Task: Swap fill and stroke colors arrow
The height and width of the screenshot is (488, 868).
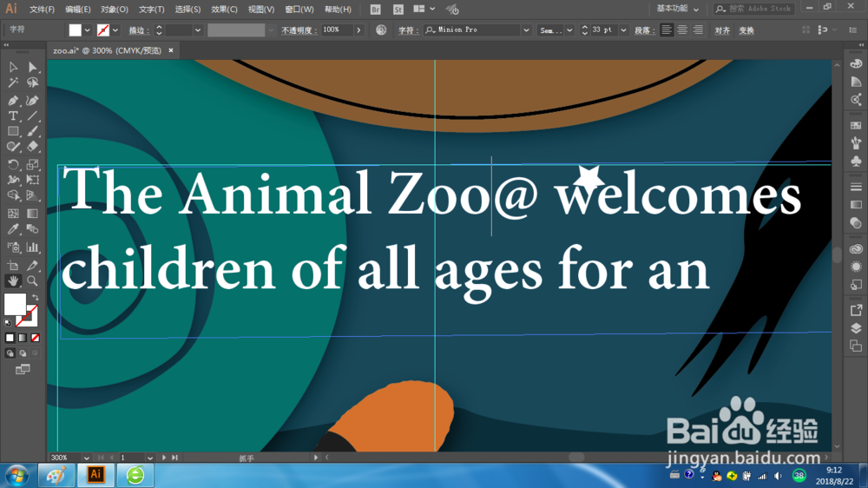Action: click(x=35, y=298)
